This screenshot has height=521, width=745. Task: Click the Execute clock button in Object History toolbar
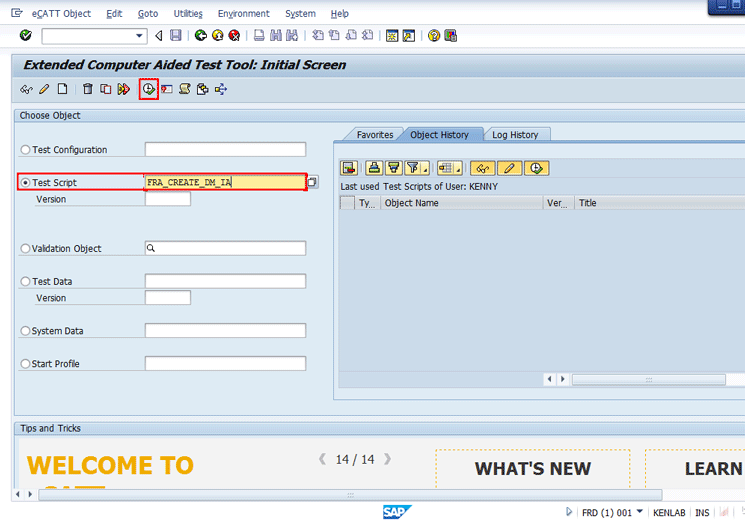(x=536, y=168)
